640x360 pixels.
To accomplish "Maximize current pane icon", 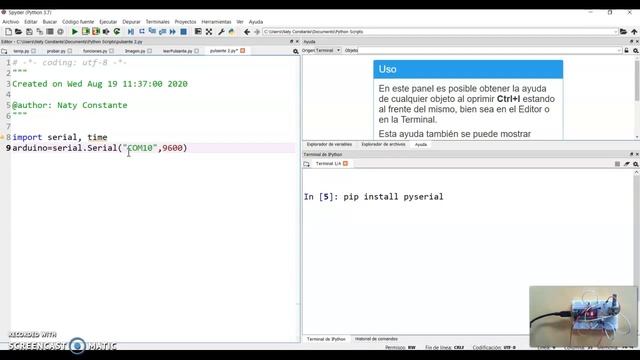I will [x=198, y=31].
